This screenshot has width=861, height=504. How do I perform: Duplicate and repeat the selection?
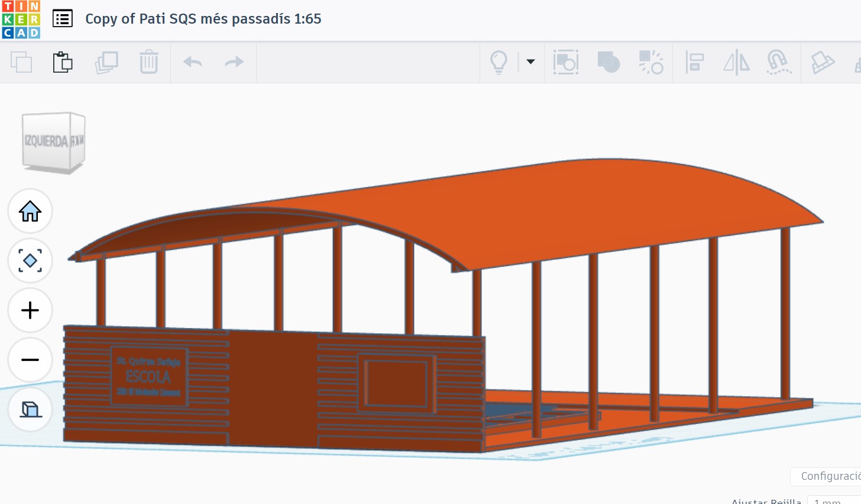[x=106, y=62]
